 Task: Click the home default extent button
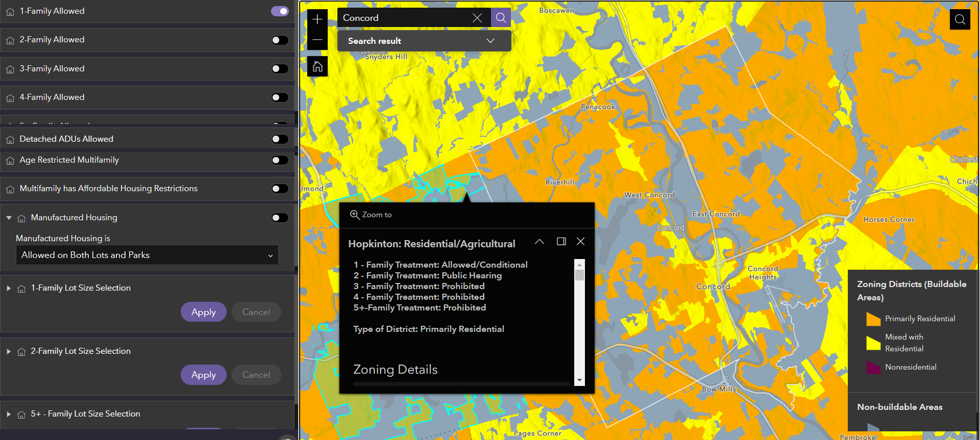(x=317, y=66)
